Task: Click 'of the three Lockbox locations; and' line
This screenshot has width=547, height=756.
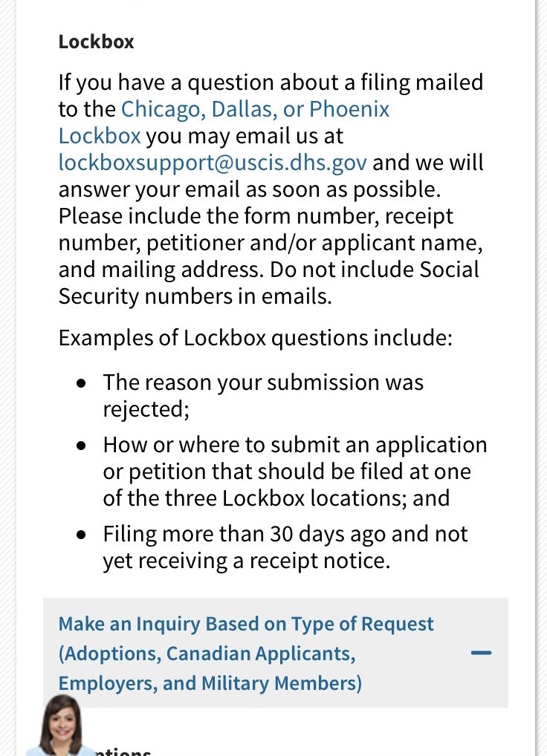Action: point(276,498)
